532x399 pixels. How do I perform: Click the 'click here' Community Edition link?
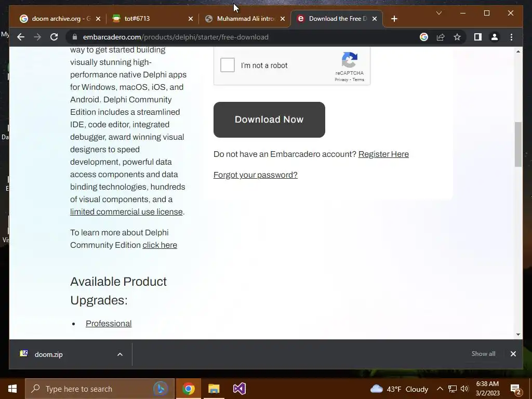pyautogui.click(x=160, y=245)
